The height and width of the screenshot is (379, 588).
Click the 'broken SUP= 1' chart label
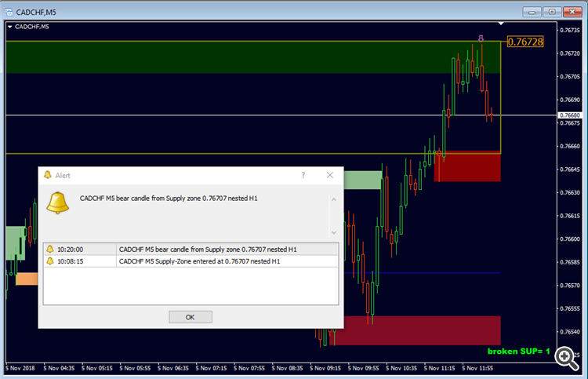point(519,352)
